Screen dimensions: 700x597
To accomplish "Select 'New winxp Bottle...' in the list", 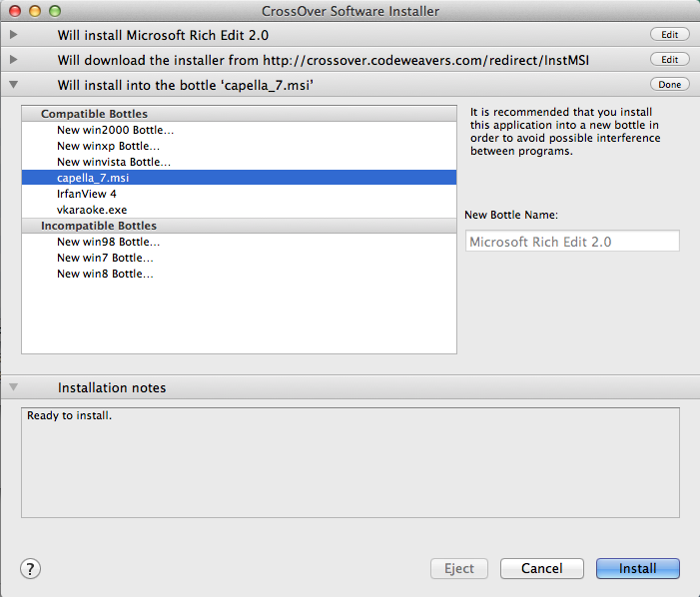I will [239, 146].
